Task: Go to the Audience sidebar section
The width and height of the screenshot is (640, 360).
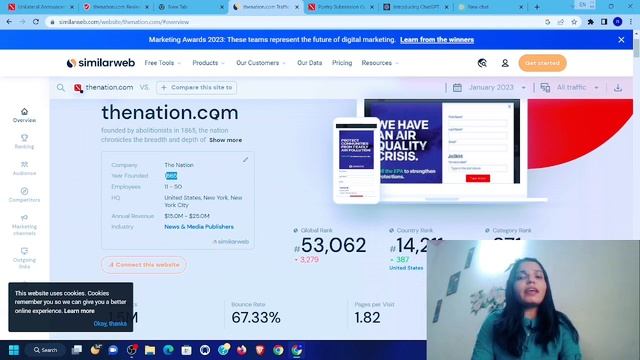Action: coord(24,168)
